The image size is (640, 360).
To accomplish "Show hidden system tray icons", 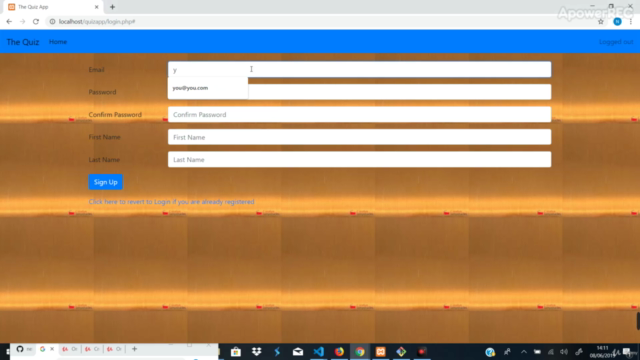I will click(524, 352).
